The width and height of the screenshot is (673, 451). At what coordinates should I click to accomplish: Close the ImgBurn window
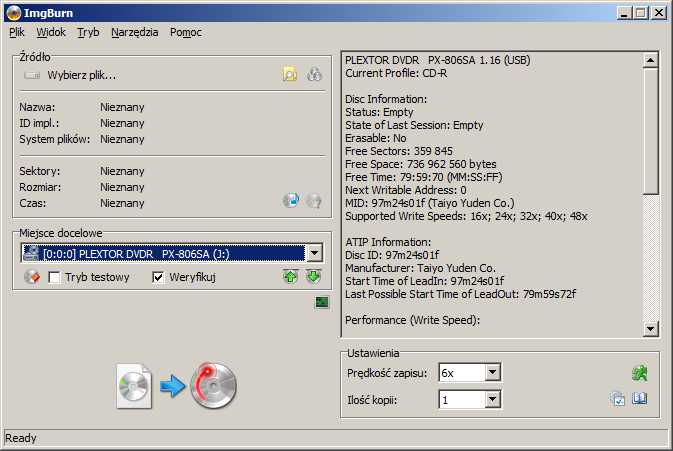pyautogui.click(x=659, y=13)
